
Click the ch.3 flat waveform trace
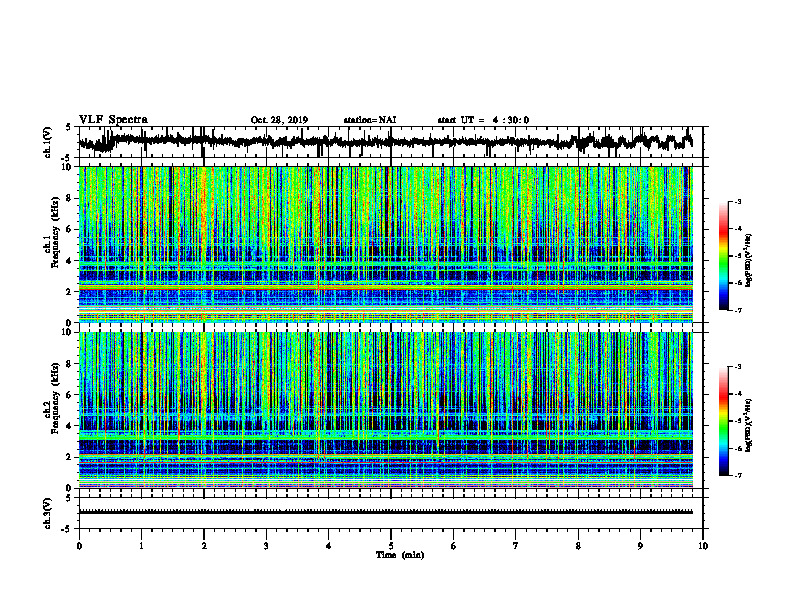tap(385, 512)
